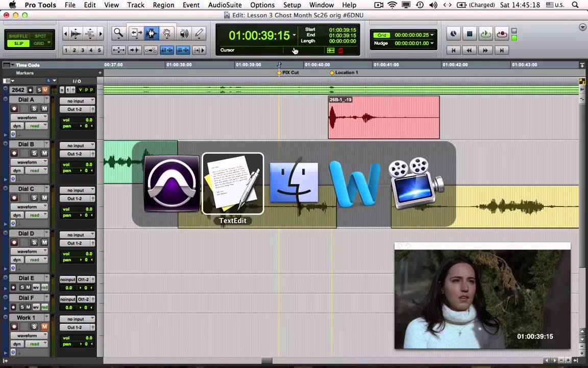Click the loop Play transport button

coord(485,34)
